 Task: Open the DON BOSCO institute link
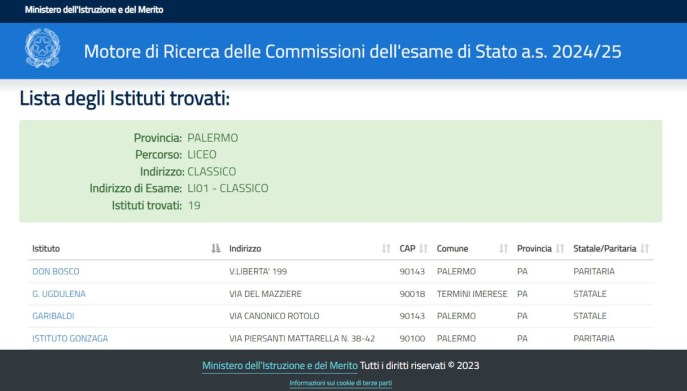pyautogui.click(x=56, y=271)
